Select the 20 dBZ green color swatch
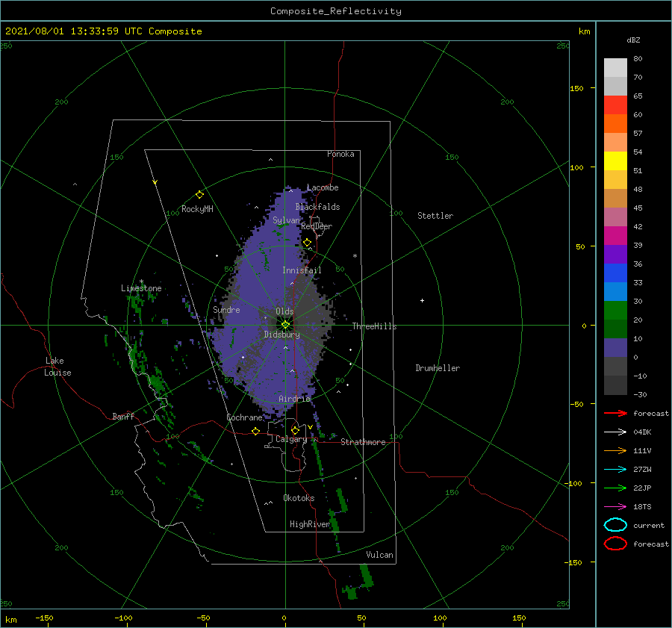 pos(615,311)
